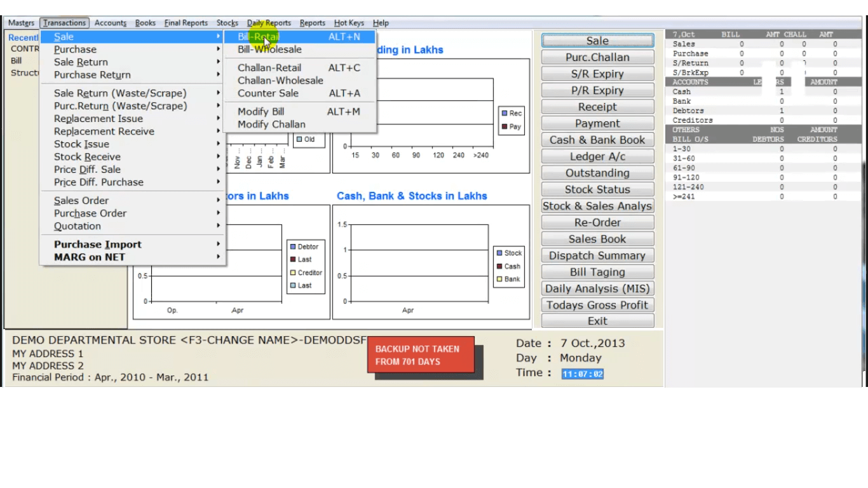The image size is (868, 488).
Task: Open the Stocks menu
Action: coord(227,23)
